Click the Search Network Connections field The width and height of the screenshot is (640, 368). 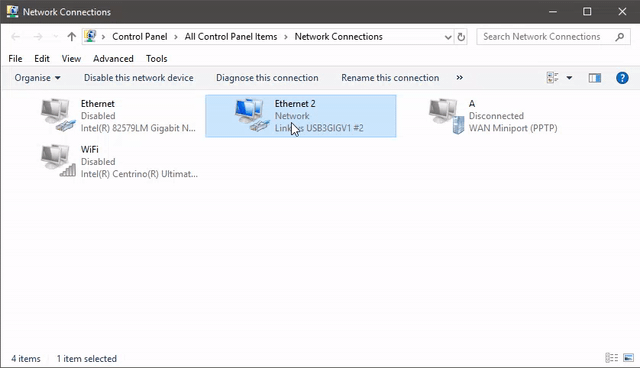(553, 37)
